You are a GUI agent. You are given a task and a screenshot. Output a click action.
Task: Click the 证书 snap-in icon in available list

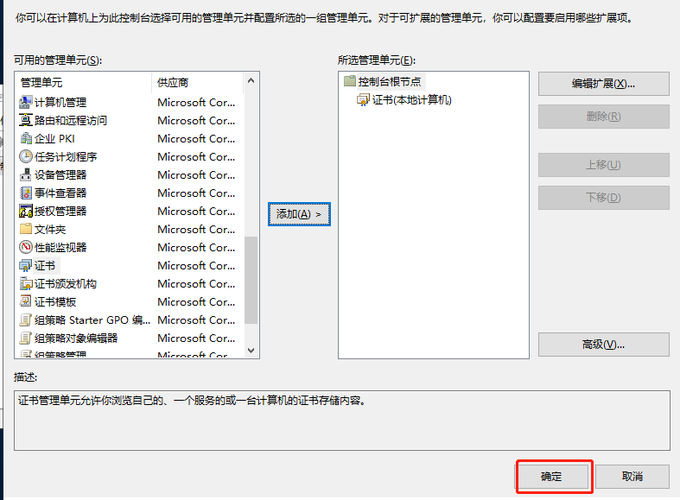tap(26, 265)
